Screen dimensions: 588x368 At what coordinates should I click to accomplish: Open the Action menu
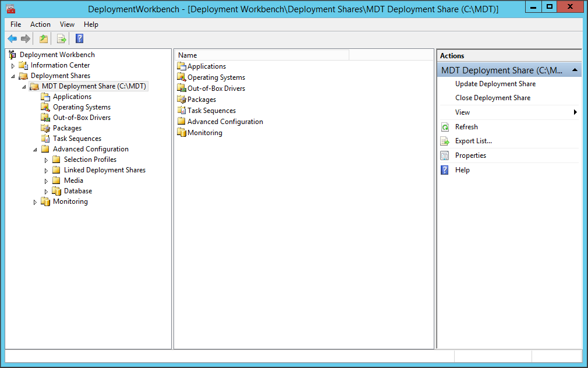40,24
